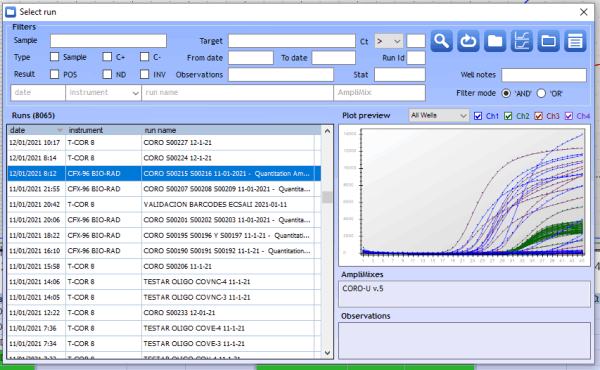600x370 pixels.
Task: Select VALIDACION BARCODES ECSALI run
Action: 164,205
